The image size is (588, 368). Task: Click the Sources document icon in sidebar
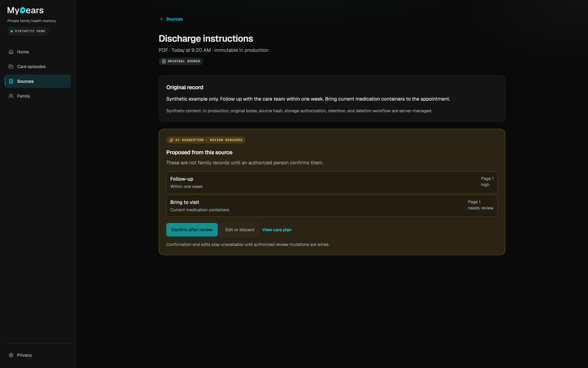coord(11,81)
